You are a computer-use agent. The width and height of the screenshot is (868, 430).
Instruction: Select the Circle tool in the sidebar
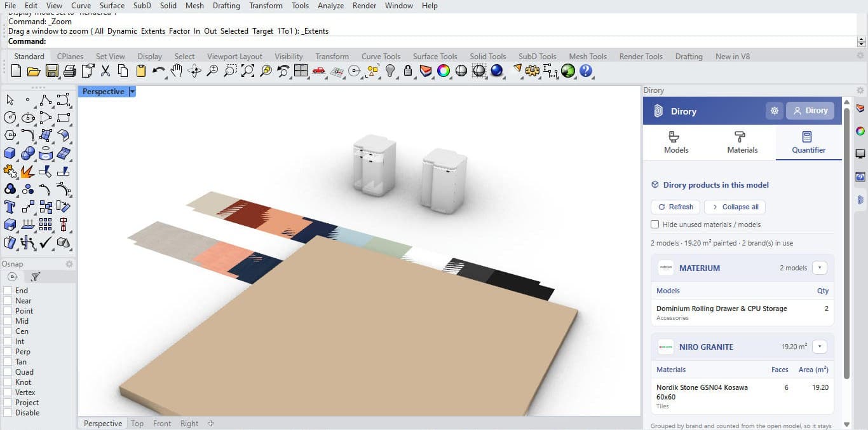tap(10, 118)
